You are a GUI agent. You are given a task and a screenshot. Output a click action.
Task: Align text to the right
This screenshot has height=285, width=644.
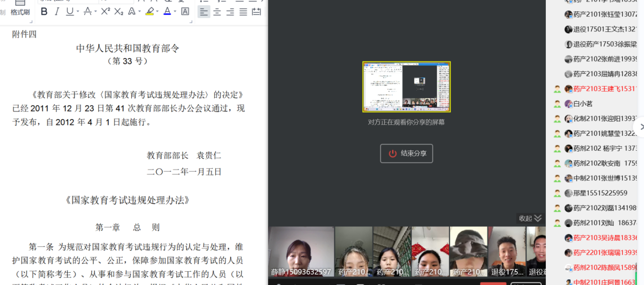(x=230, y=12)
